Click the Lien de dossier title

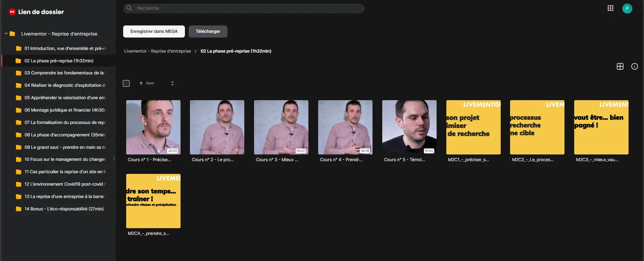pyautogui.click(x=41, y=12)
